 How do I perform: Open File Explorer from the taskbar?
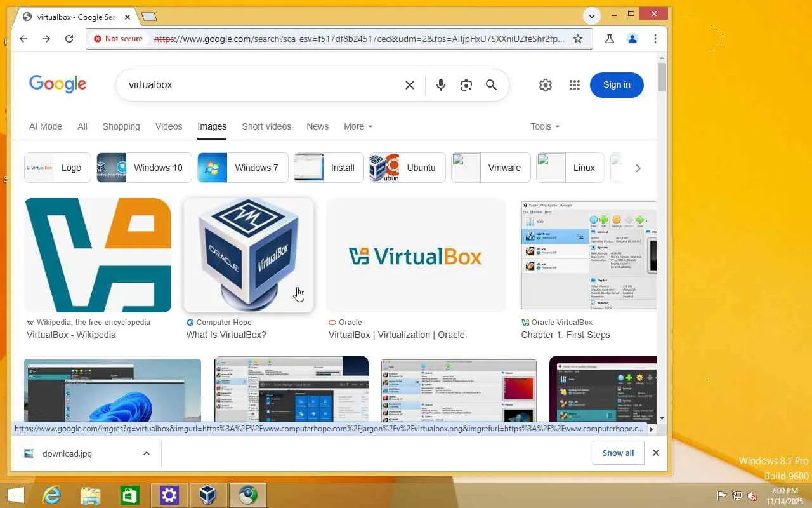pyautogui.click(x=91, y=495)
